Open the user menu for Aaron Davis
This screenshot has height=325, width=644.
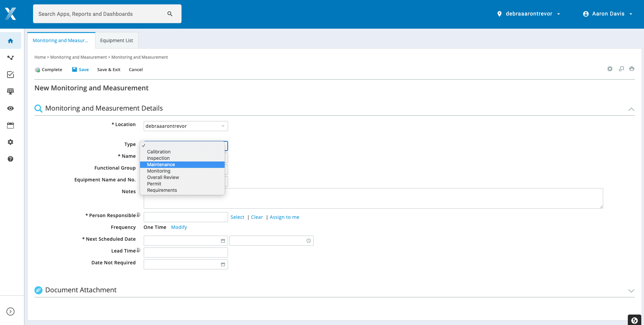(607, 13)
